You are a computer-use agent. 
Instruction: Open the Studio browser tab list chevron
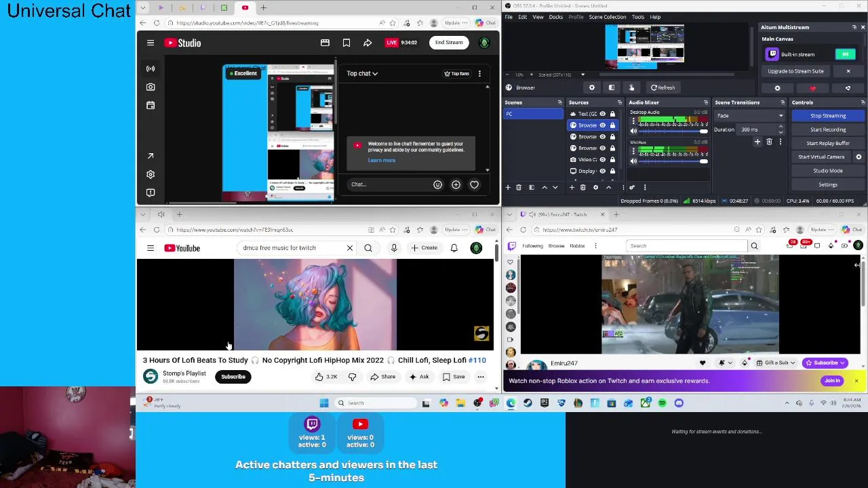(142, 7)
